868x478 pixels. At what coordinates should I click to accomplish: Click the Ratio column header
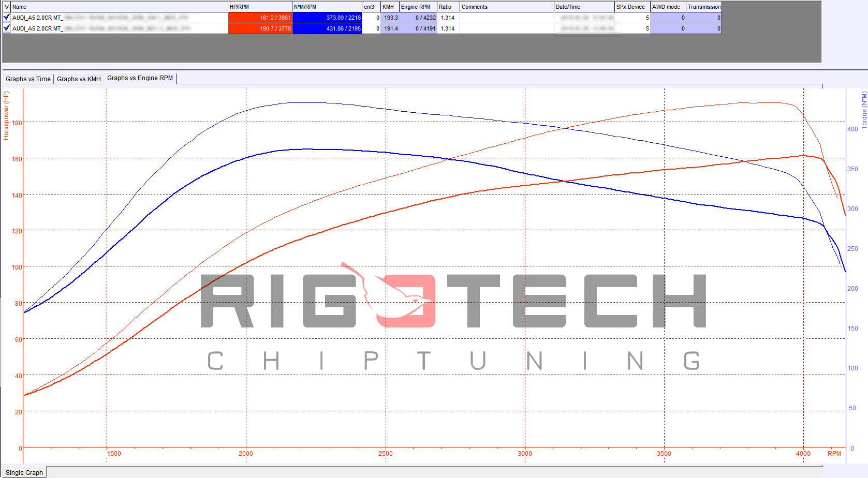(x=448, y=7)
